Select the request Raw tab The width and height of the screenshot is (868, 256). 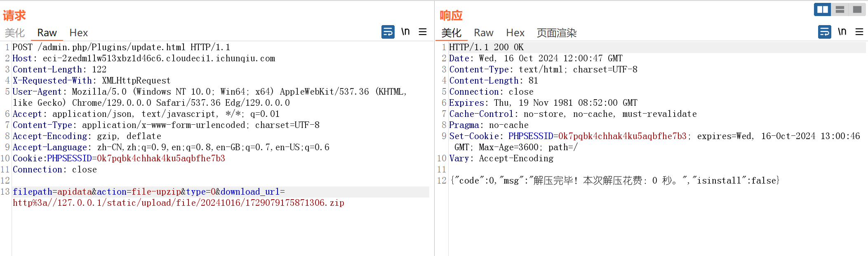click(47, 33)
